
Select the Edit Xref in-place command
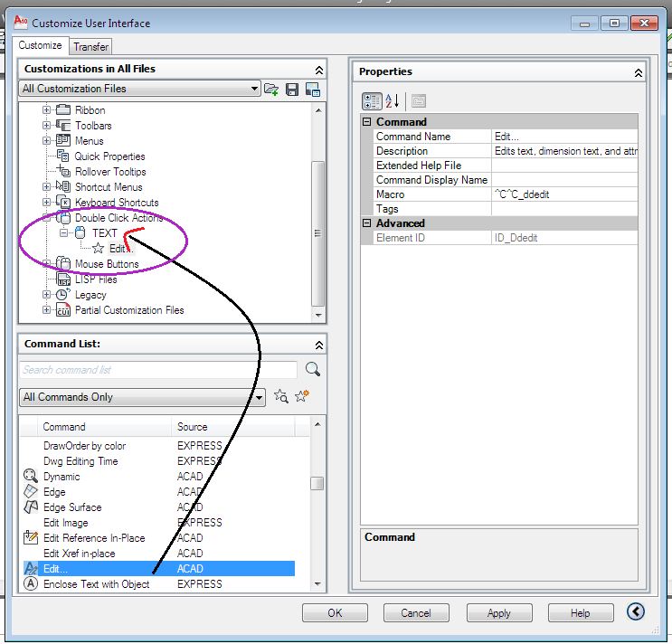tap(159, 554)
